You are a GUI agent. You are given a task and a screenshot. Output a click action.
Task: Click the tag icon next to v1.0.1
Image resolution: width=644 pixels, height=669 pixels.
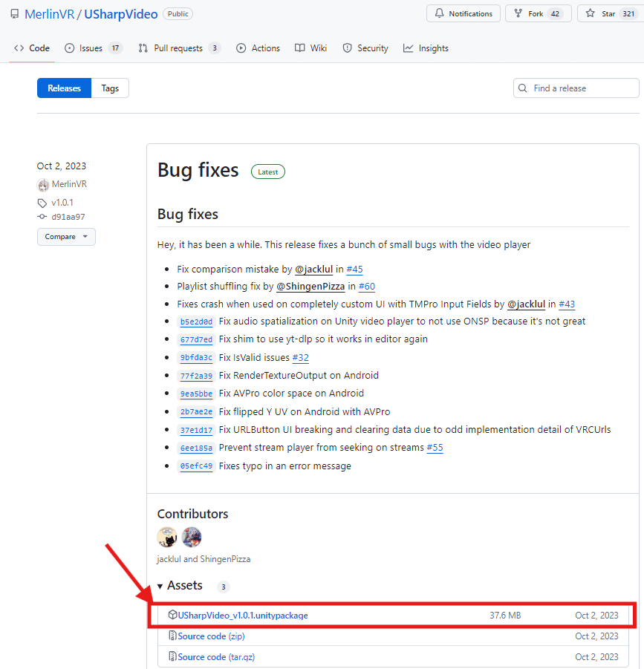pos(42,203)
